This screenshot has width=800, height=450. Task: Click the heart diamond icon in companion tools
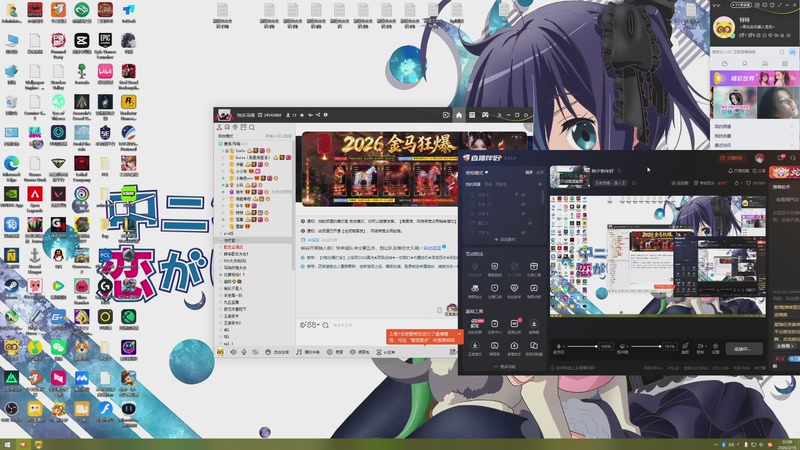(x=514, y=288)
